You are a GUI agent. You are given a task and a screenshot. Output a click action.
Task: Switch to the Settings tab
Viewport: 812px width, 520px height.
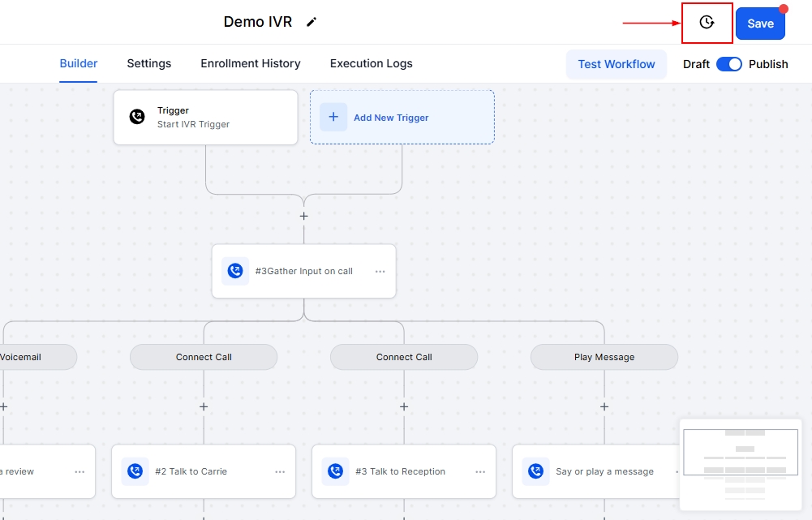click(148, 63)
